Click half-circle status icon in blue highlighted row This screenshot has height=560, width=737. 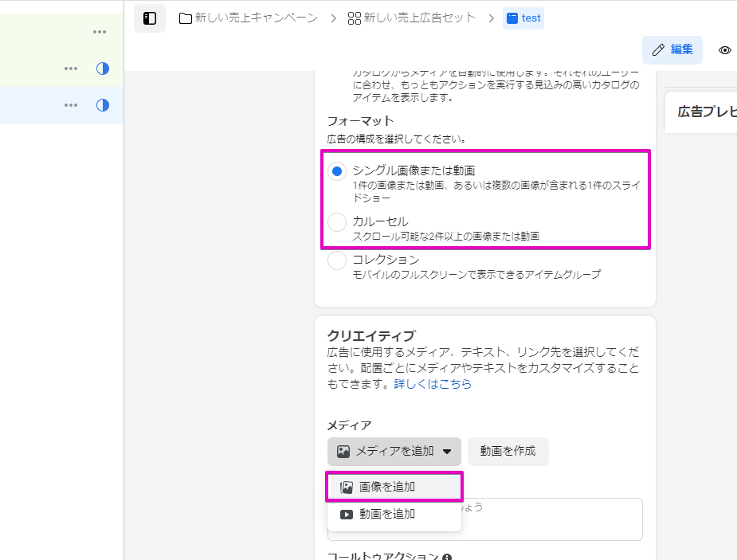tap(102, 105)
